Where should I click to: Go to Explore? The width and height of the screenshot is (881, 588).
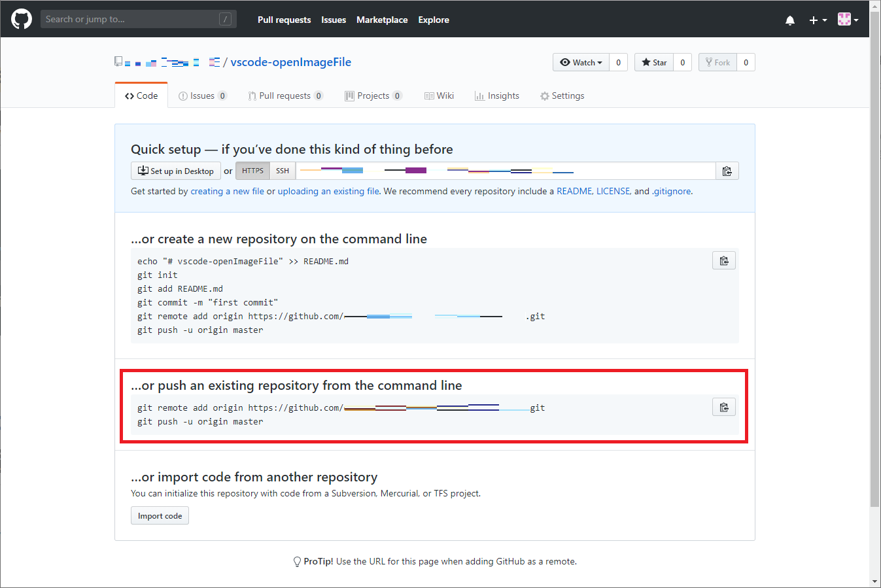click(434, 20)
